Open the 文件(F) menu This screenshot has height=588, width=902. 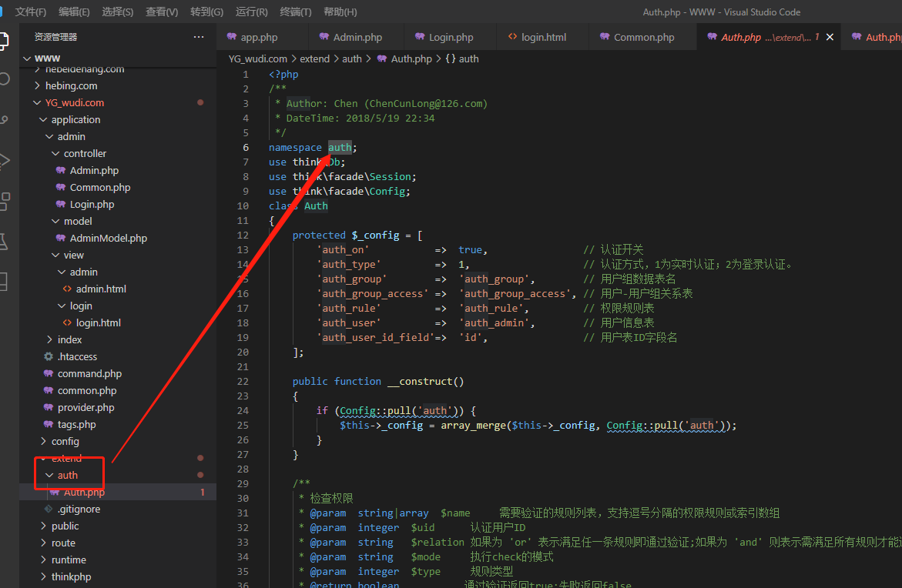pos(30,12)
